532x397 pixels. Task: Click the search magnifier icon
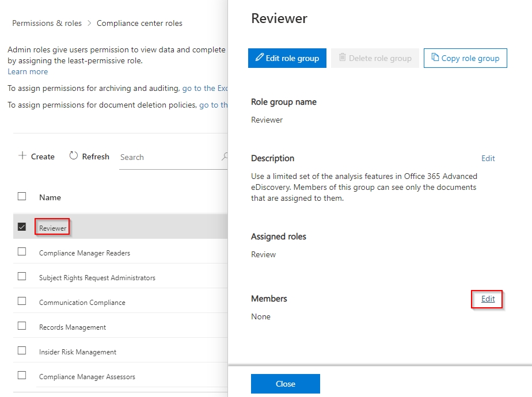(225, 156)
